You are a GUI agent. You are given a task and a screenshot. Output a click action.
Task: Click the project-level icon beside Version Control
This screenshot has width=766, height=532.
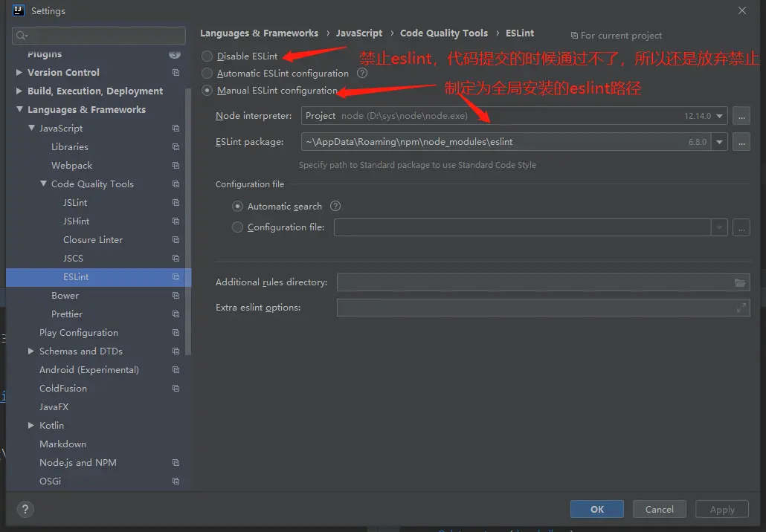[176, 72]
